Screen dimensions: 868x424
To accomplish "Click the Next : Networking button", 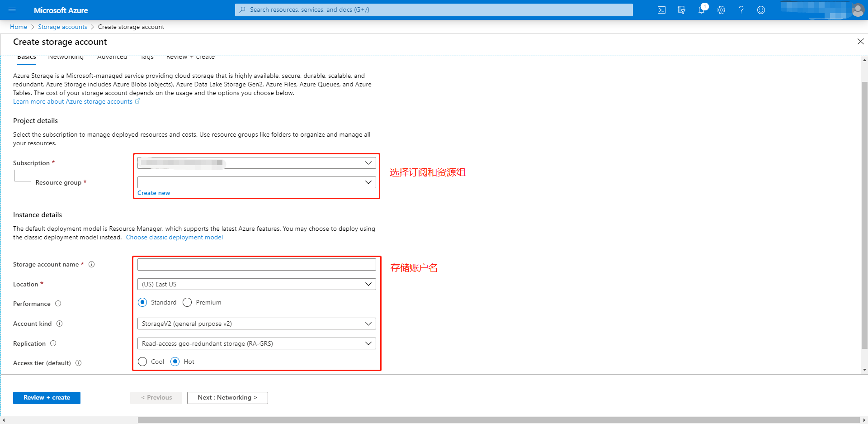I will point(227,398).
